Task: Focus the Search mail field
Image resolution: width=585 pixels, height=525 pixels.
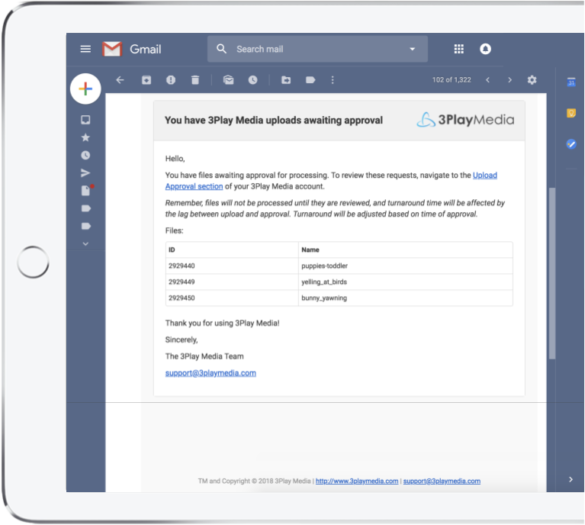Action: point(317,49)
